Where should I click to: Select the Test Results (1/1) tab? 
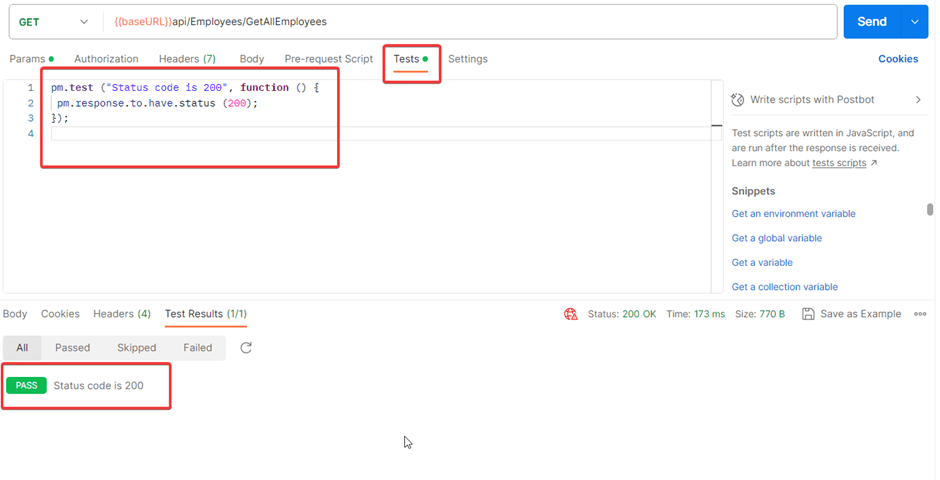tap(206, 314)
